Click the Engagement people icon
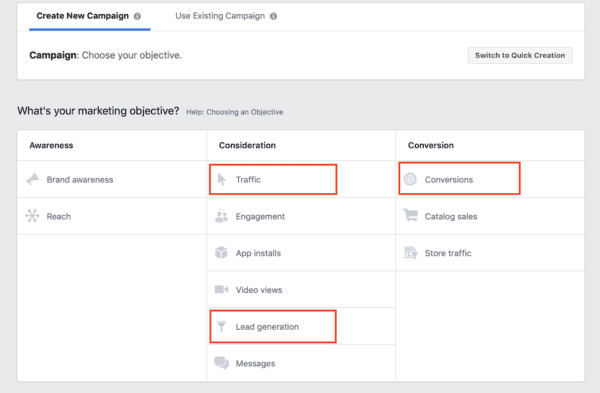The width and height of the screenshot is (600, 393). (222, 216)
